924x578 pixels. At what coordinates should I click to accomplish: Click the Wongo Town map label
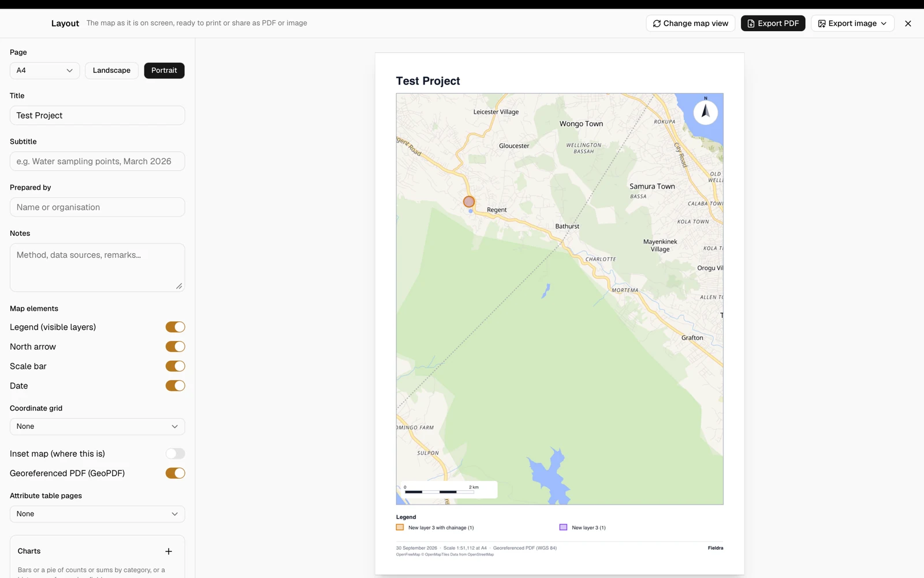click(581, 124)
